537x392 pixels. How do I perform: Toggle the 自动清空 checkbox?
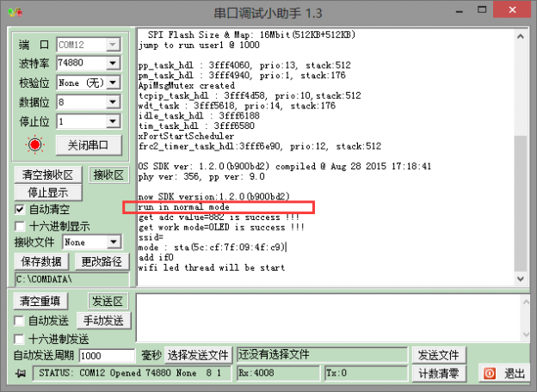pos(20,210)
